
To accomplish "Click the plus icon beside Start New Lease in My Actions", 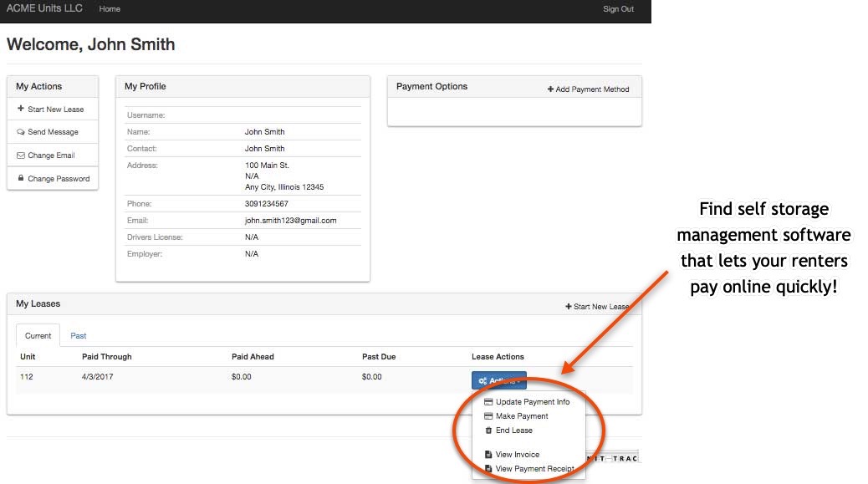I will 21,109.
